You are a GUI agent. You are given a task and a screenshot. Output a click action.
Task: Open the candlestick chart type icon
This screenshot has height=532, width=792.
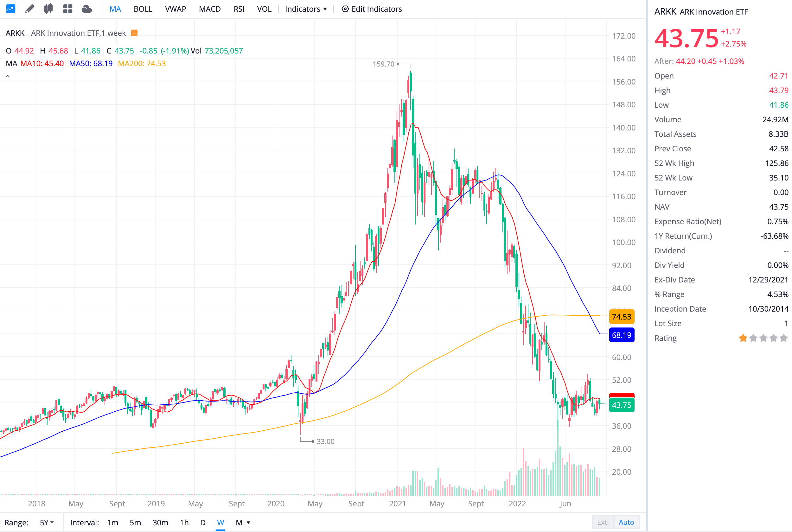tap(48, 9)
